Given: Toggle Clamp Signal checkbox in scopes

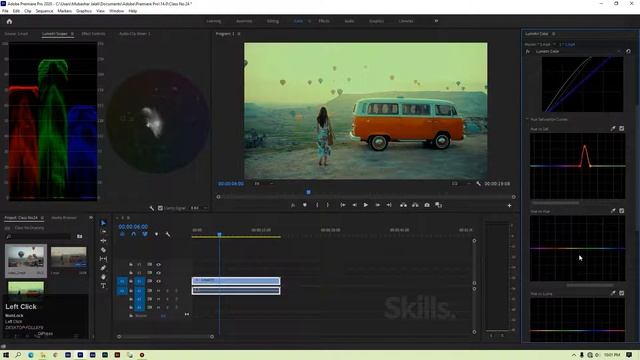Looking at the screenshot, I should pos(160,208).
